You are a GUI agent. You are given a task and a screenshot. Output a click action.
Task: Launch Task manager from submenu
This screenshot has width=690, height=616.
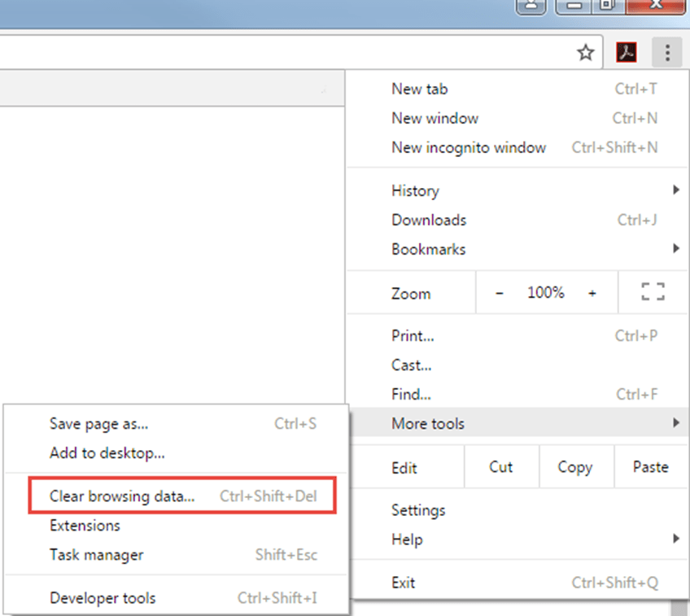176,555
